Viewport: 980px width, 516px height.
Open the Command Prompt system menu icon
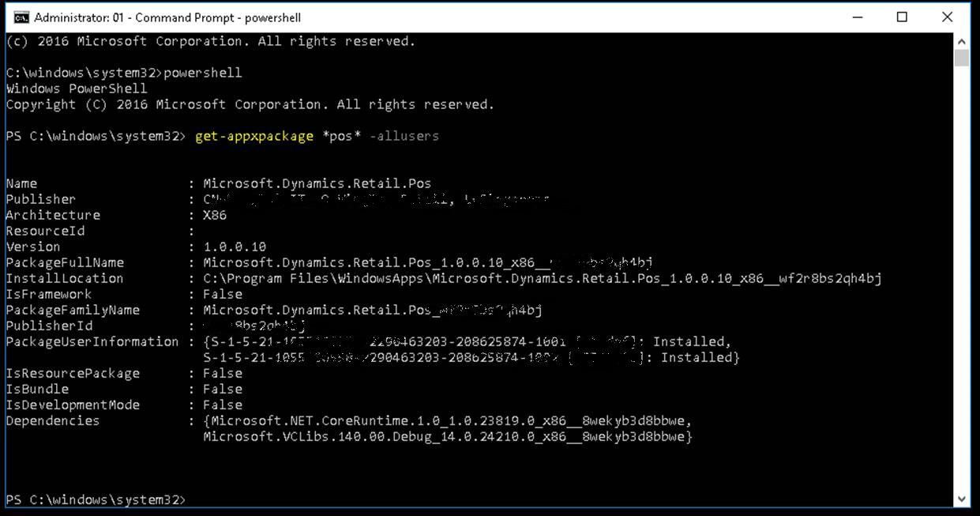21,17
